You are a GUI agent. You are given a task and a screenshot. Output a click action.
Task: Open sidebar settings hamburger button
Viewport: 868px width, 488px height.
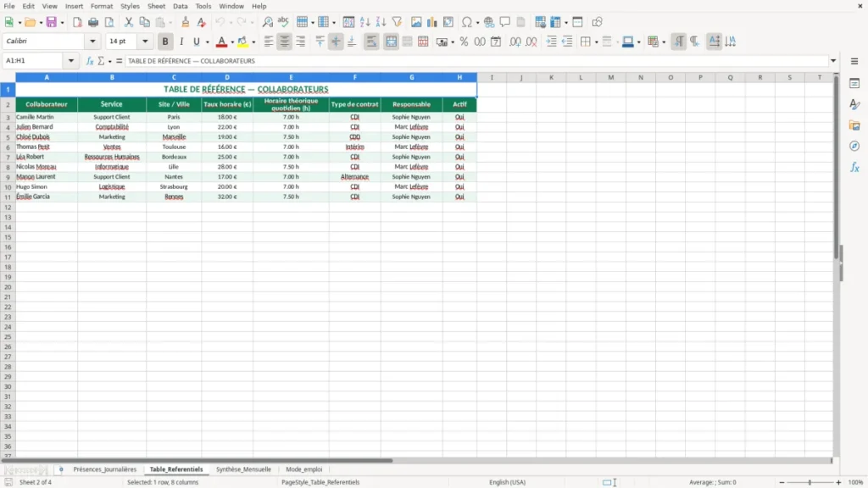tap(854, 61)
